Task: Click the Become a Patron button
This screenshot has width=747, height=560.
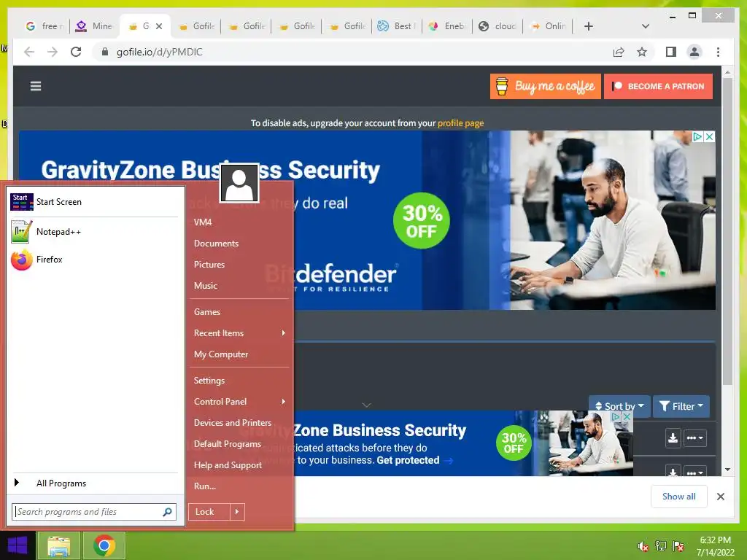Action: tap(659, 86)
